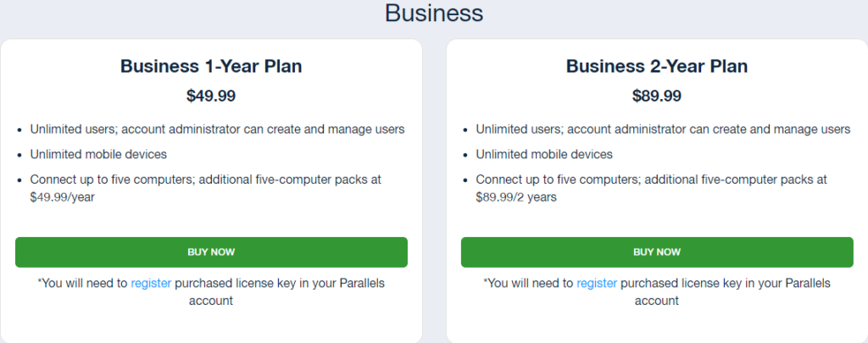The height and width of the screenshot is (343, 868).
Task: Click the bullet dot beside 1-Year unlimited users
Action: pyautogui.click(x=19, y=130)
